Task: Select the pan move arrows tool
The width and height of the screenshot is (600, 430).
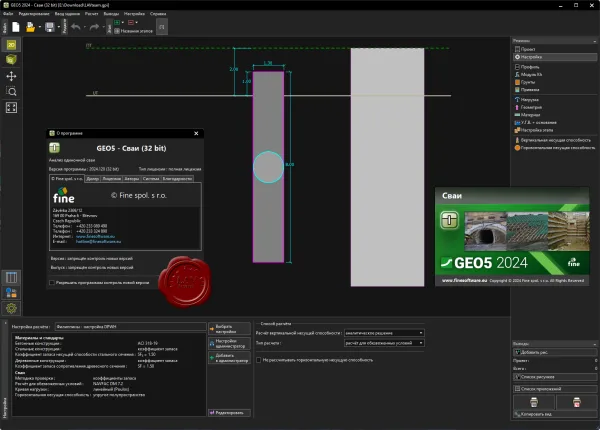Action: pyautogui.click(x=11, y=76)
